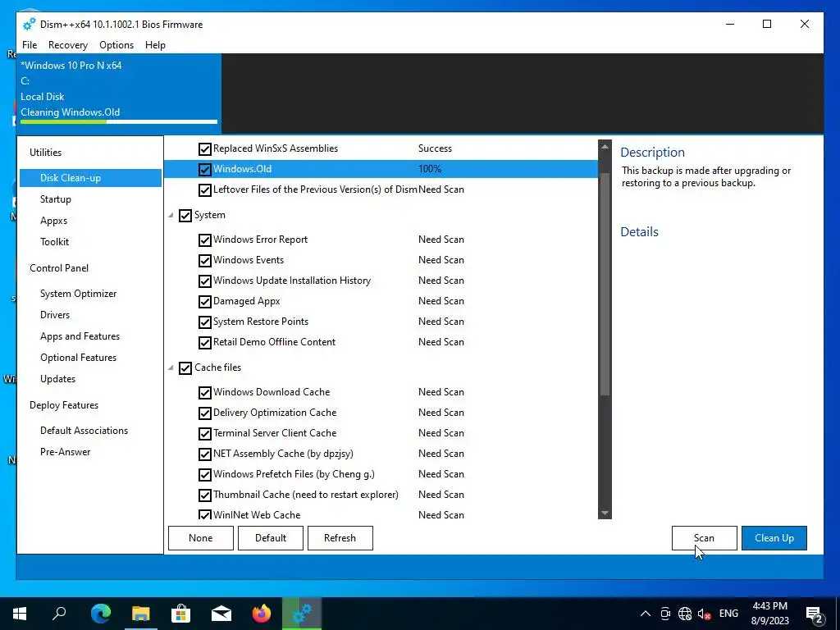Toggle Windows Error Report checkbox
The width and height of the screenshot is (840, 630).
pyautogui.click(x=204, y=240)
